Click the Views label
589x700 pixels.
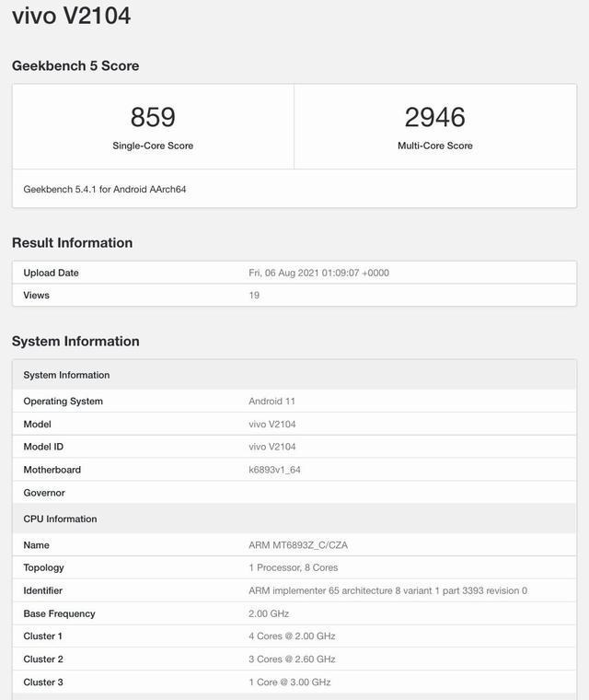pyautogui.click(x=36, y=295)
